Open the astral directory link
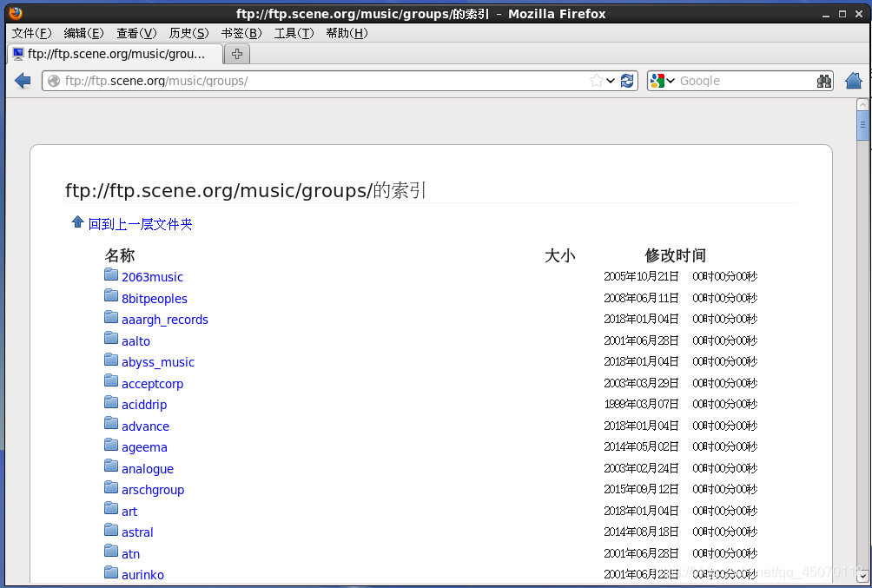 tap(137, 532)
